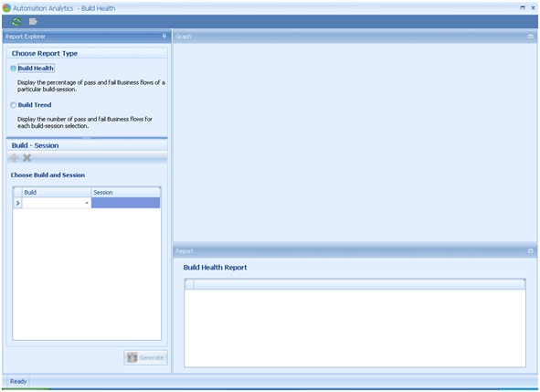Click the export icon beside refresh
The image size is (540, 392).
[x=33, y=22]
